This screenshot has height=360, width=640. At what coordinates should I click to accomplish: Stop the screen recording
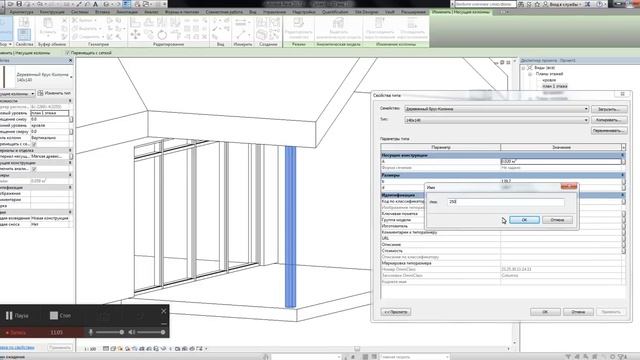click(x=60, y=316)
